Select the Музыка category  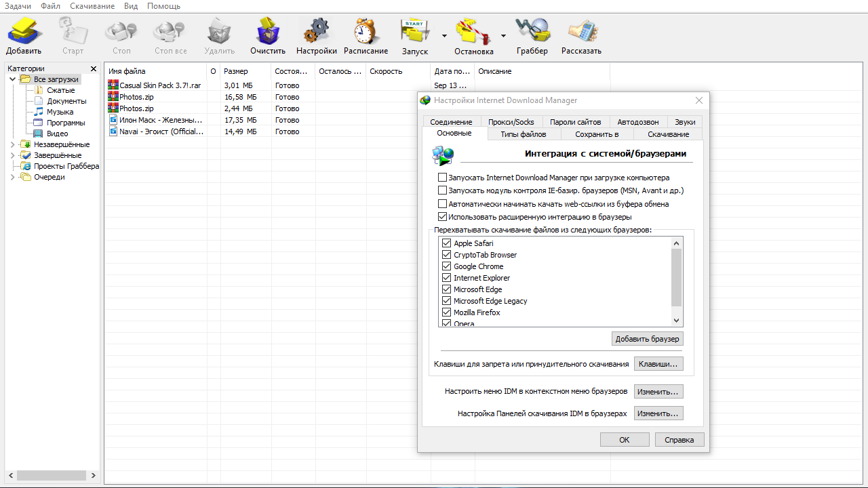(x=54, y=112)
